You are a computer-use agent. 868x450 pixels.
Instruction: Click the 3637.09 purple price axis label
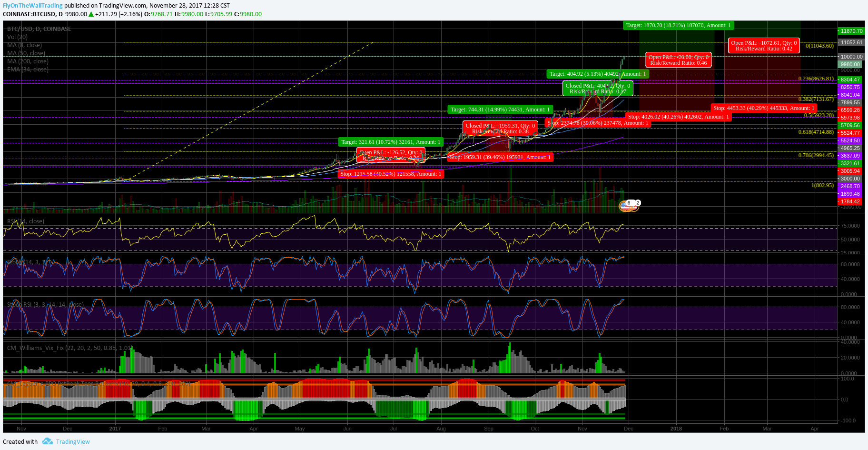tap(850, 156)
